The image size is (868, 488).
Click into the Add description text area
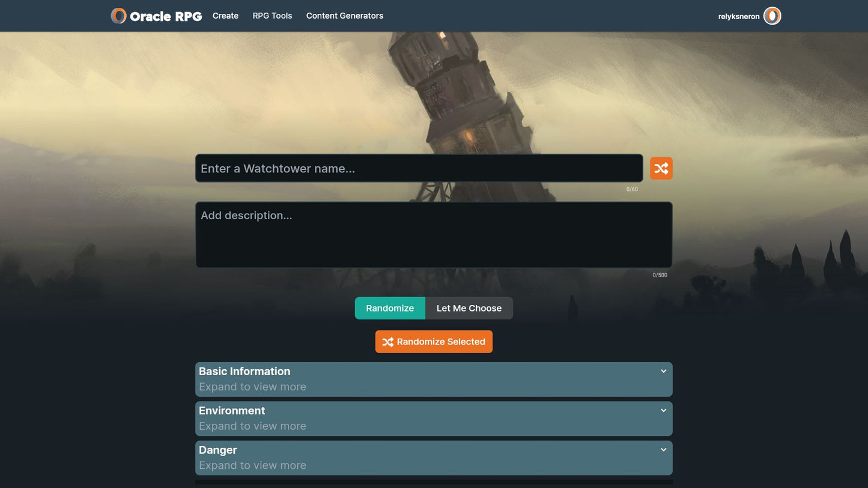pos(433,235)
